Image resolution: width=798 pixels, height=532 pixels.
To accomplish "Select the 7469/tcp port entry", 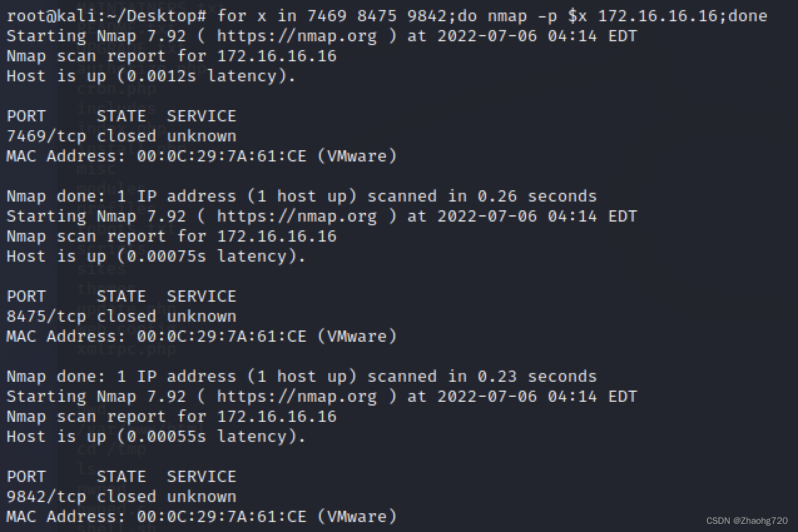I will (x=46, y=136).
